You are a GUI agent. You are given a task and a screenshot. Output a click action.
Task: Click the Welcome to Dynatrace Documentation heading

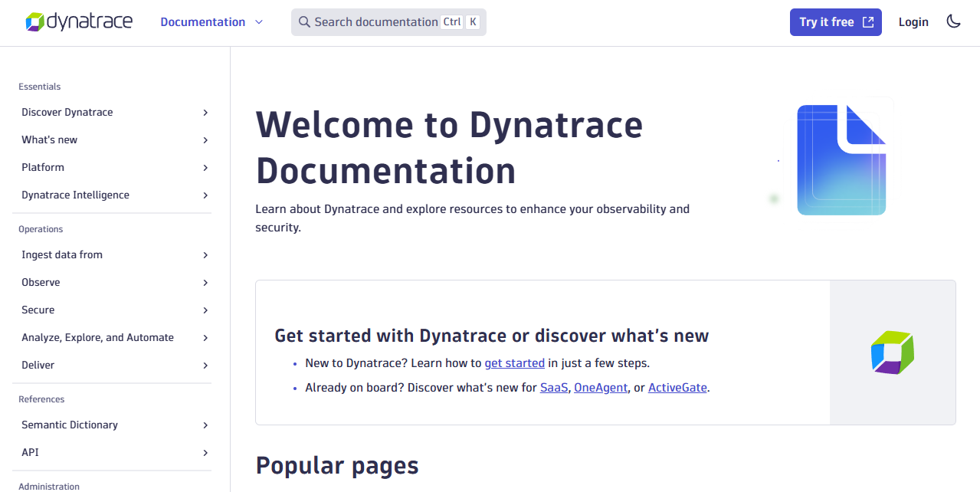tap(449, 147)
